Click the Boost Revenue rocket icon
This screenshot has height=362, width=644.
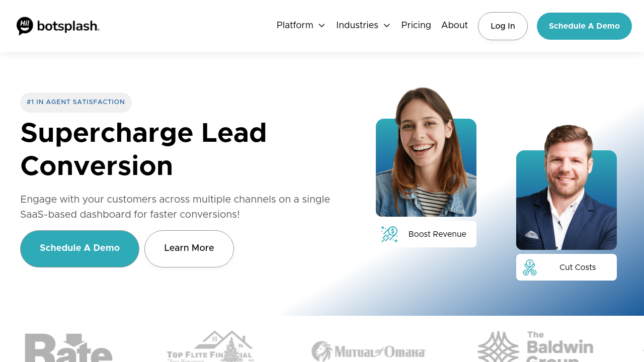click(389, 234)
